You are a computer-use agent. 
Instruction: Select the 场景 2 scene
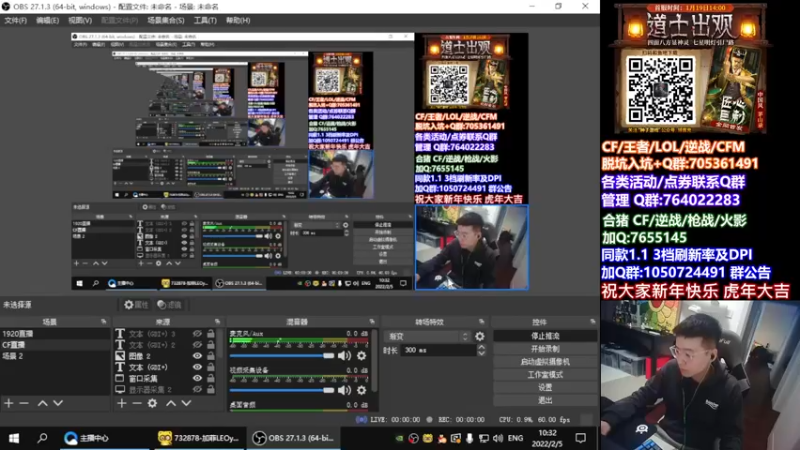pos(55,356)
